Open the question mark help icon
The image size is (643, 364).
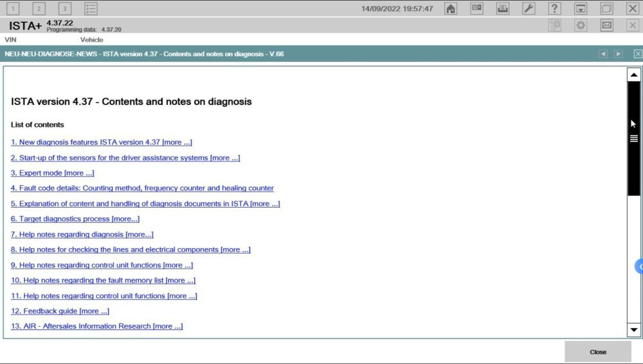click(x=554, y=8)
